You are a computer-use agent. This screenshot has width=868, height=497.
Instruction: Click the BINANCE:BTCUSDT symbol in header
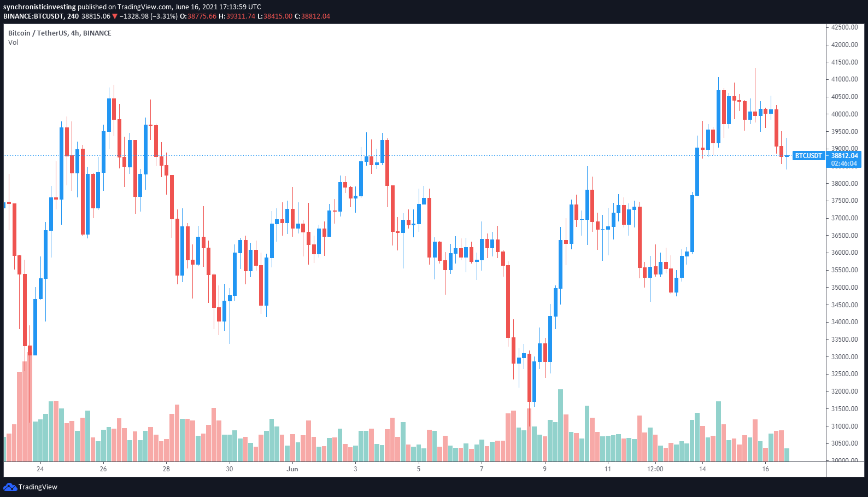(x=33, y=16)
